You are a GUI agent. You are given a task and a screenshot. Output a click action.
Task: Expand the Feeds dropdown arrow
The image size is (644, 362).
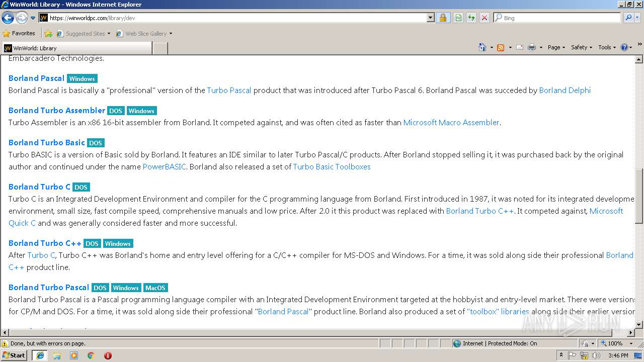click(x=510, y=47)
